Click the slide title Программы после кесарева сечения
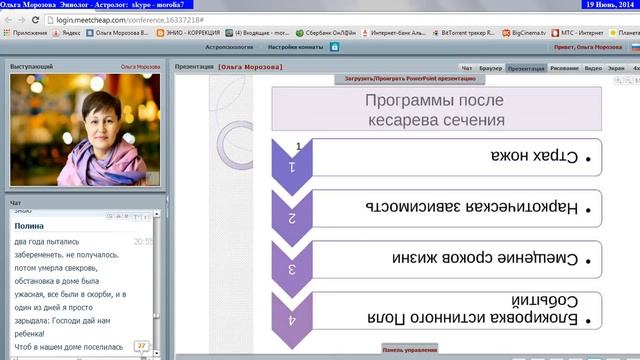The width and height of the screenshot is (640, 360). [436, 109]
